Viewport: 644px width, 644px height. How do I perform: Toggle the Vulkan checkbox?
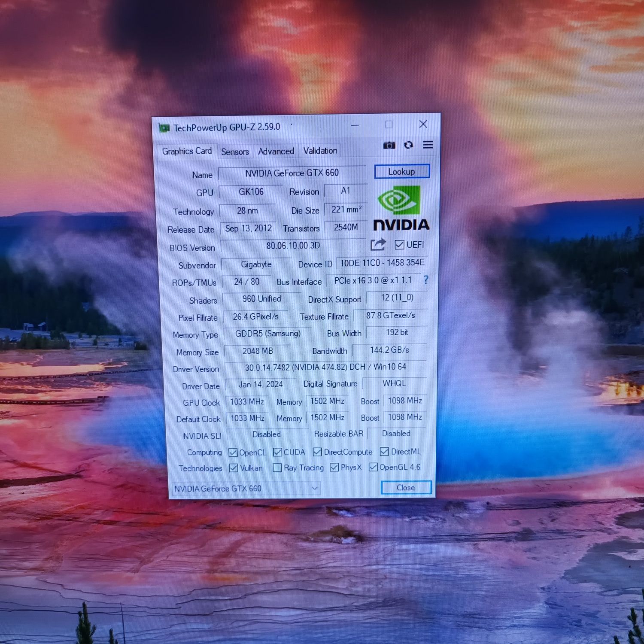234,468
